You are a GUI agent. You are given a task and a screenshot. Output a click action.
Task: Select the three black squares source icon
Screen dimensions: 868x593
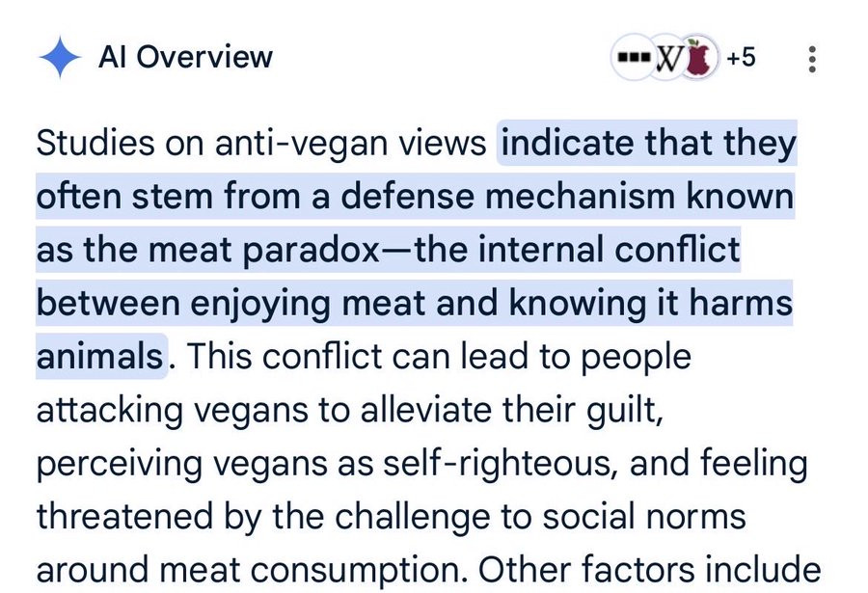pos(632,60)
